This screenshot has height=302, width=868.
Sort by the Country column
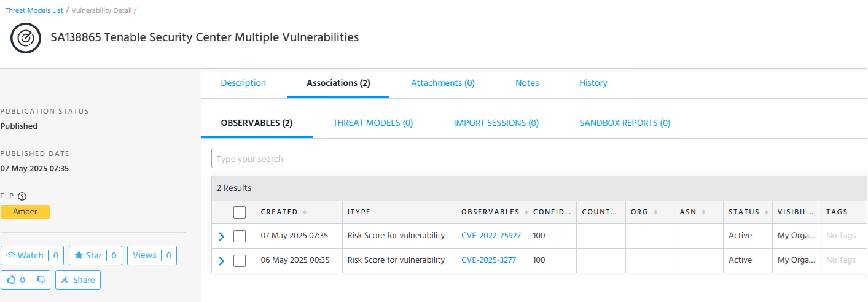coord(600,212)
